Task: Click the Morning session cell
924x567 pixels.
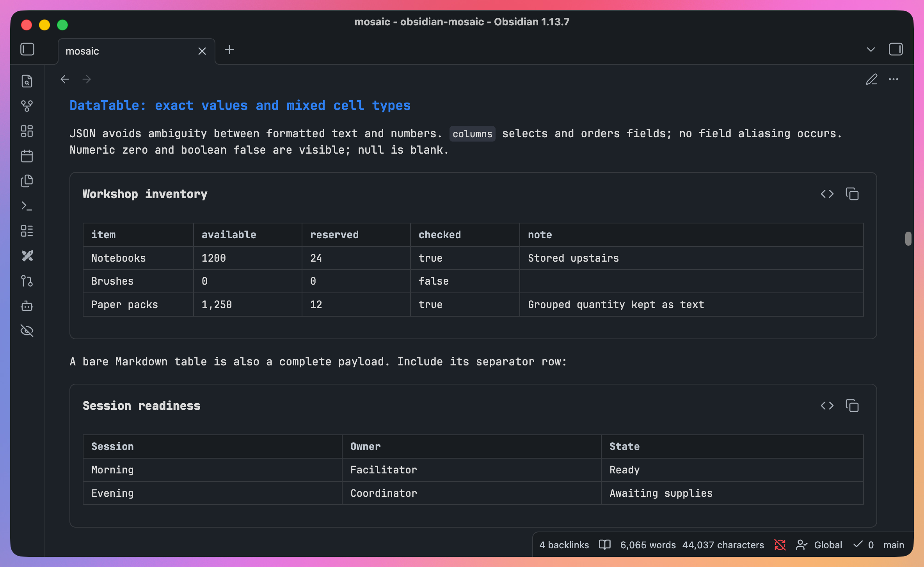Action: (x=212, y=470)
